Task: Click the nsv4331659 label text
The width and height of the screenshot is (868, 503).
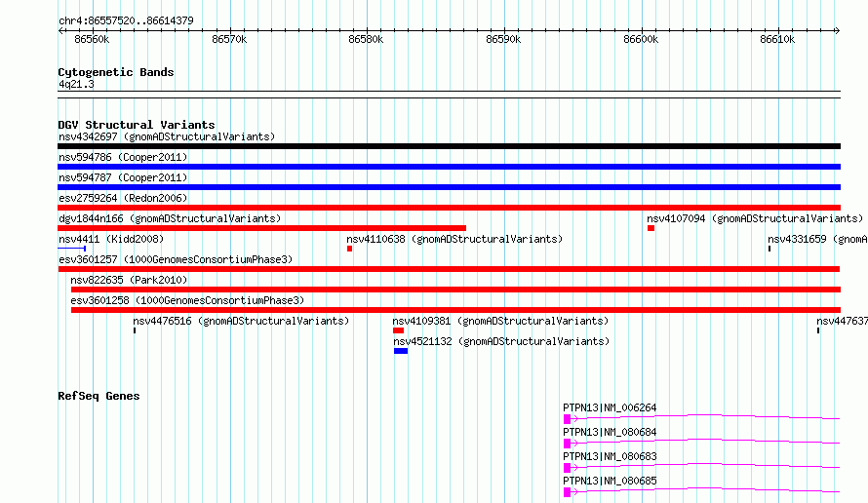Action: pyautogui.click(x=817, y=239)
